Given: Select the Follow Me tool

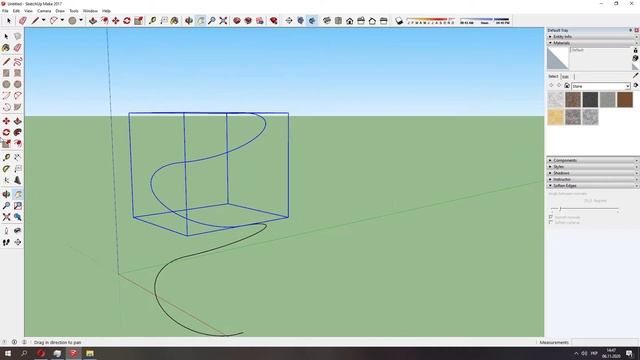Looking at the screenshot, I should pos(18,132).
